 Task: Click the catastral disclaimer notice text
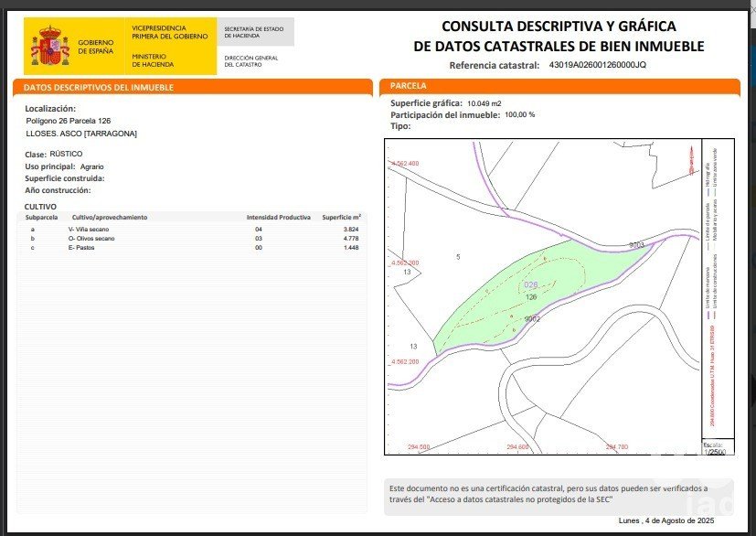coord(535,494)
